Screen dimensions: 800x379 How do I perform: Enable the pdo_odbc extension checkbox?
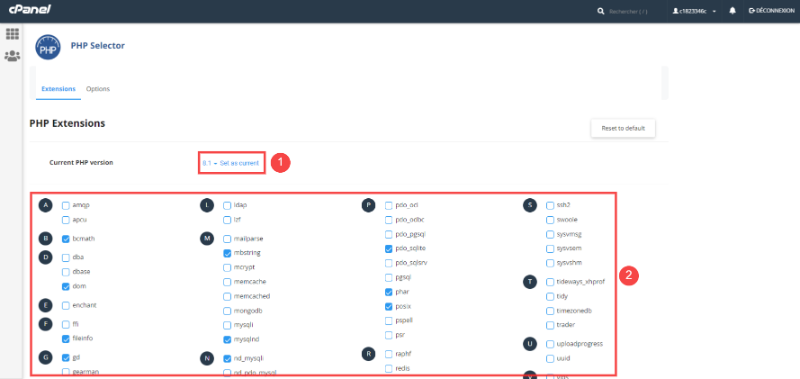[x=389, y=220]
